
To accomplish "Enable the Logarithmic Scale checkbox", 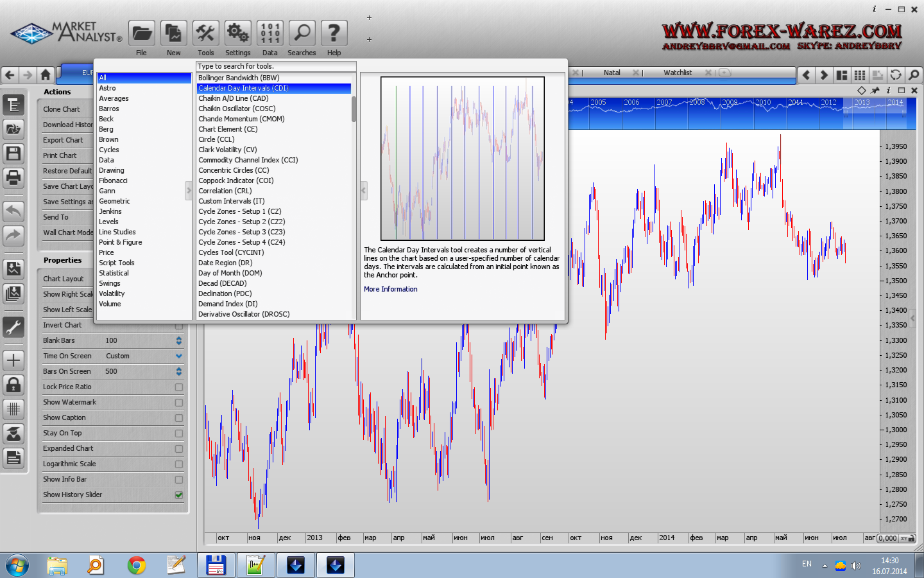I will tap(179, 464).
